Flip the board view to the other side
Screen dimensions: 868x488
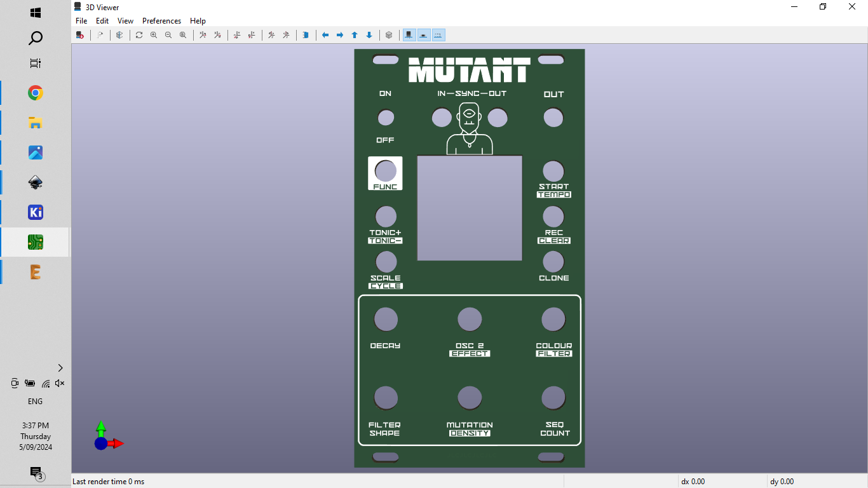point(306,35)
